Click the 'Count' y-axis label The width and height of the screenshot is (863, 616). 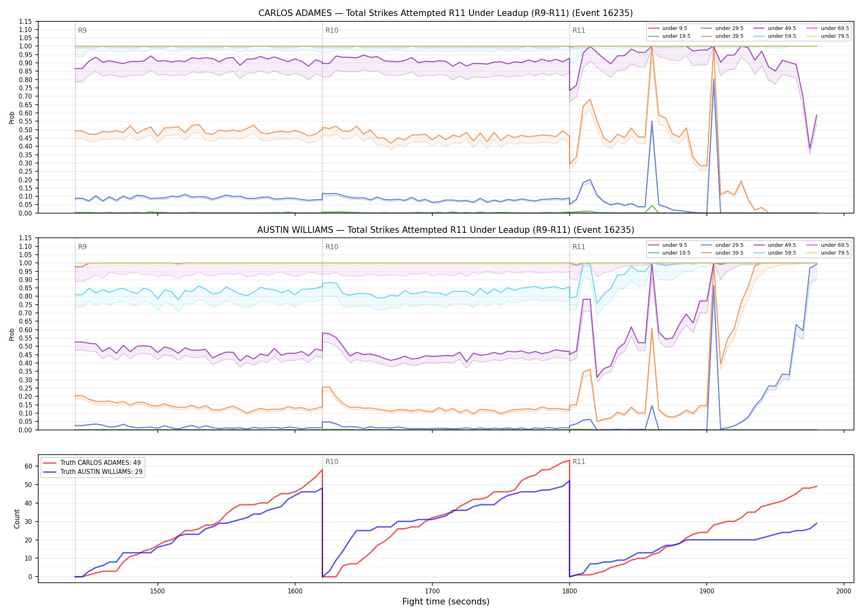coord(17,519)
